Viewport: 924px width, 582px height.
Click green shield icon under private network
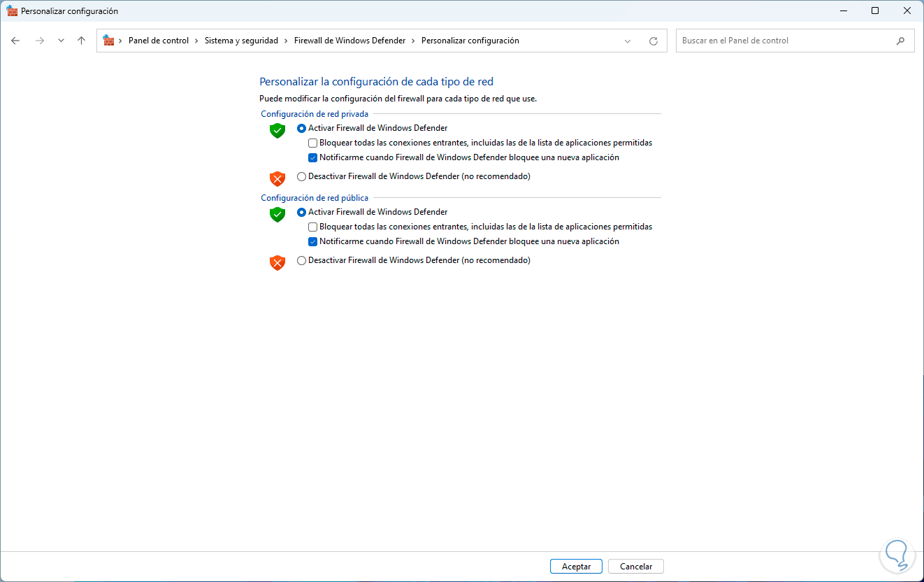277,131
